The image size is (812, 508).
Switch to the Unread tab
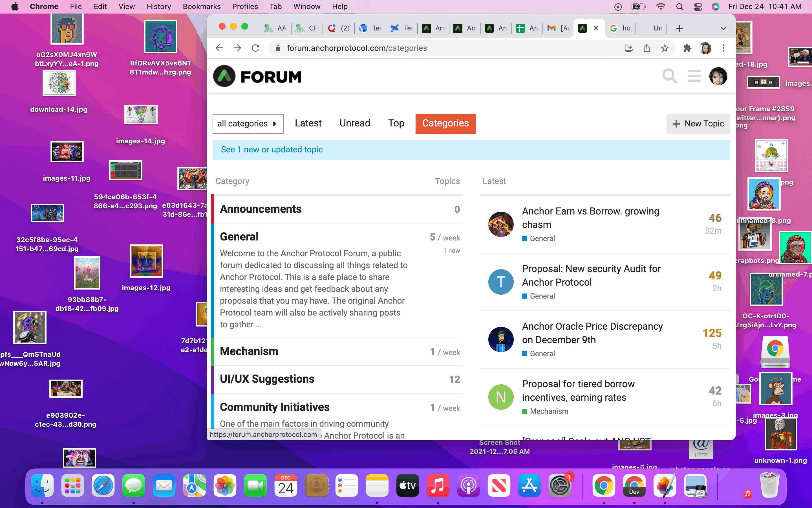coord(355,123)
